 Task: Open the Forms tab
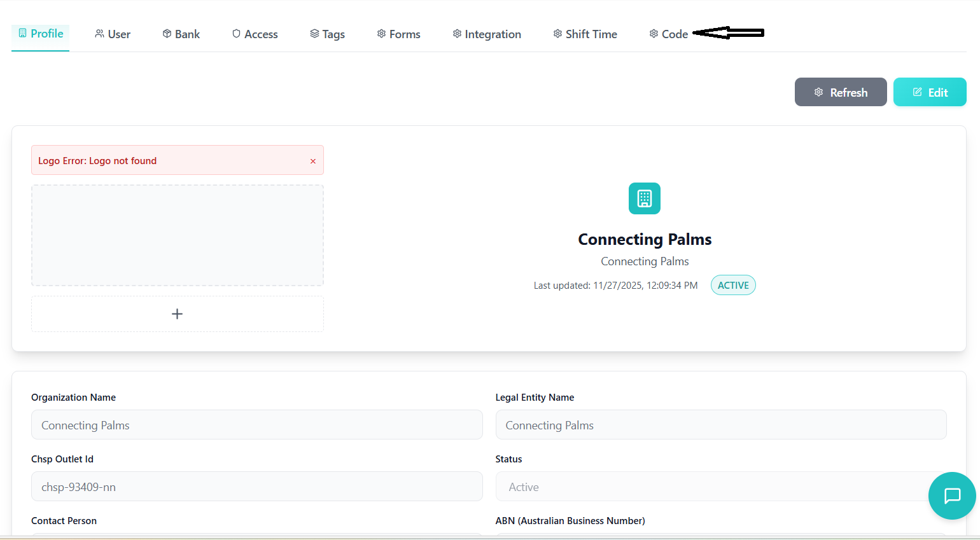[398, 34]
